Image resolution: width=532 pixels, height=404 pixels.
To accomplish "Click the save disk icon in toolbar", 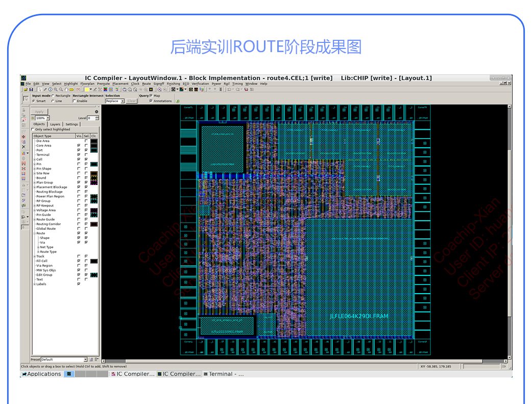I will click(x=31, y=89).
